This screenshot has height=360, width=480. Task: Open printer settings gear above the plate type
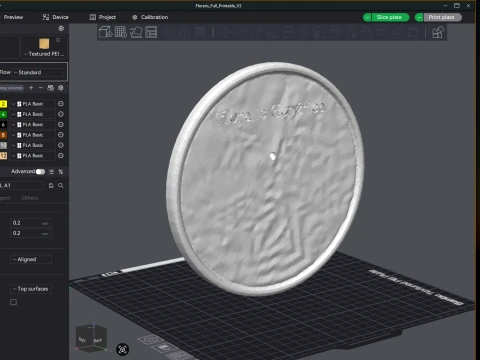(61, 28)
